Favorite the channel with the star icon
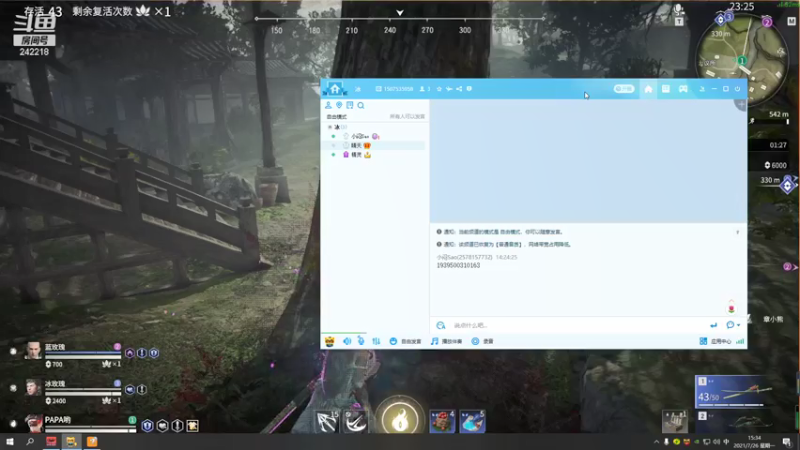 (439, 89)
